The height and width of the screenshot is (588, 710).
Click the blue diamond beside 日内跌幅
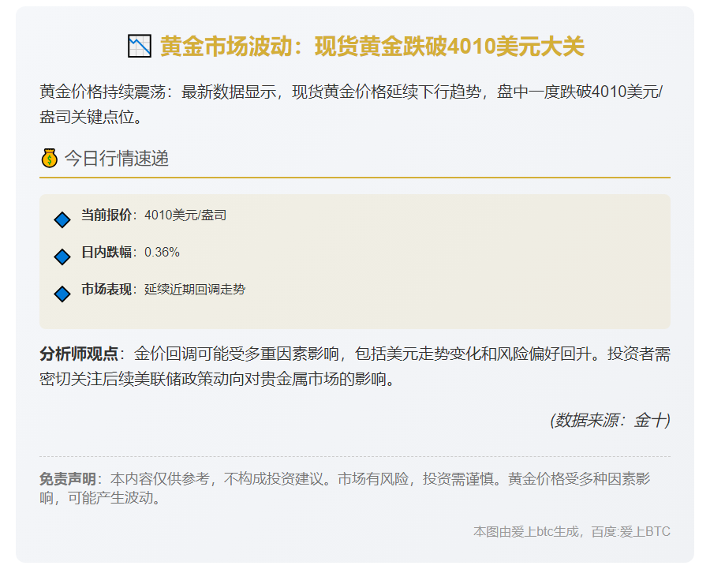[x=62, y=257]
